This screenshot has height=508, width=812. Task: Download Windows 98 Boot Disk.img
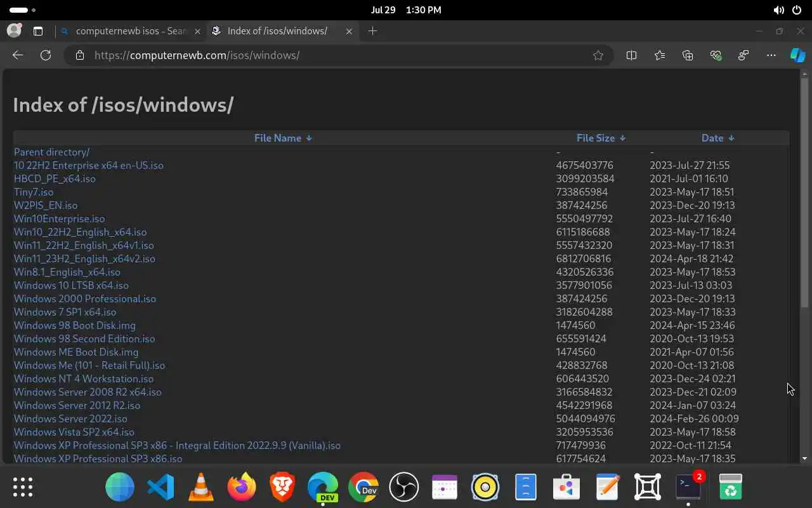pos(75,325)
